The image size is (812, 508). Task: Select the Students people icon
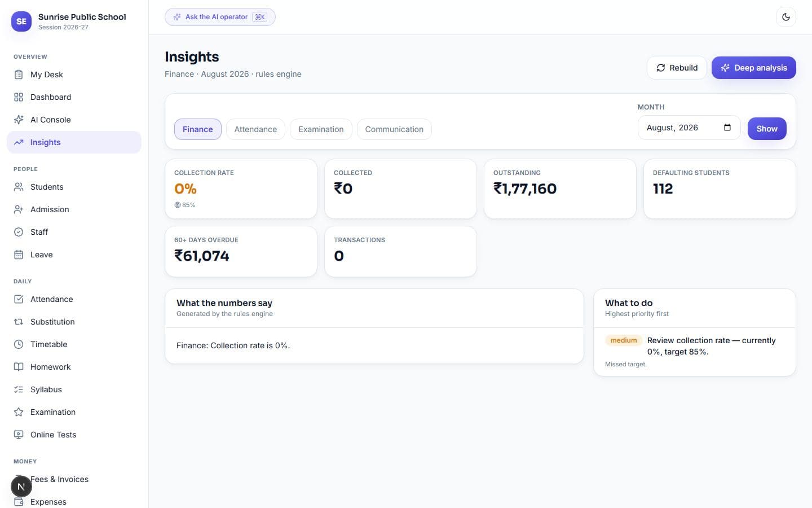[19, 187]
